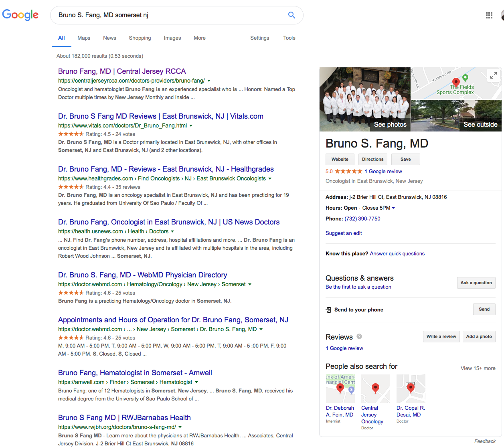Click Suggest an edit link
Screen dimensions: 504x447
344,233
